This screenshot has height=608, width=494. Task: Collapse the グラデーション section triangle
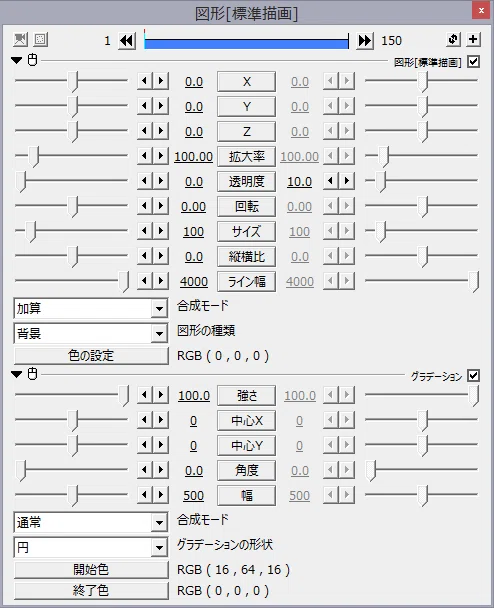click(17, 374)
